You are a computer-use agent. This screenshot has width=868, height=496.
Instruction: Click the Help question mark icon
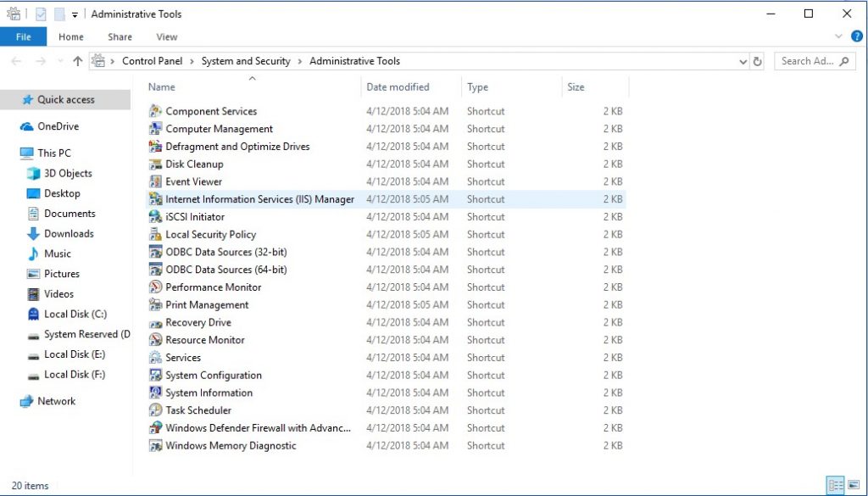click(856, 36)
